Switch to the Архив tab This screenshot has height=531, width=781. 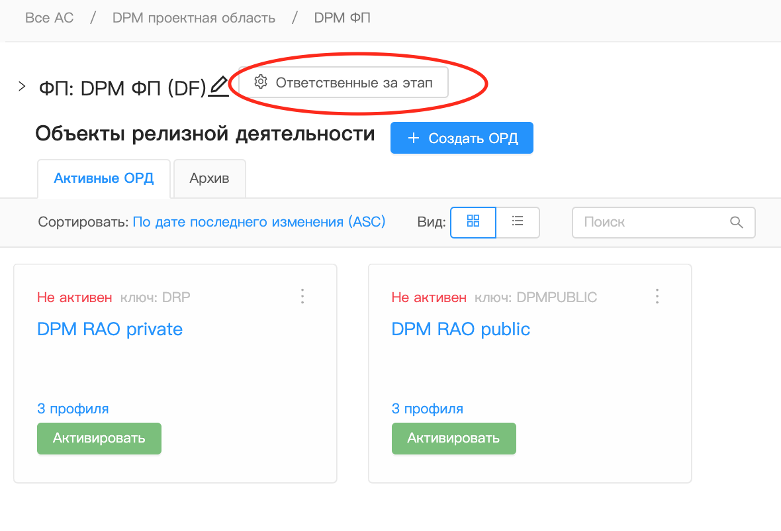pos(209,179)
